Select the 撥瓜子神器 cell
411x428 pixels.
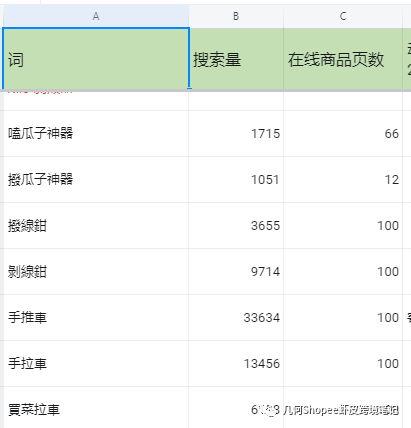pyautogui.click(x=96, y=179)
